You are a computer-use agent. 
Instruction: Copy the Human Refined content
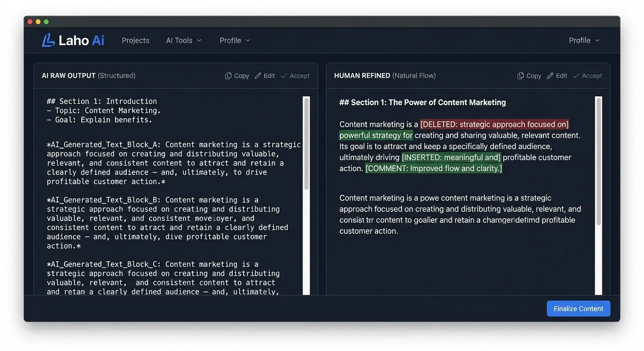tap(529, 76)
